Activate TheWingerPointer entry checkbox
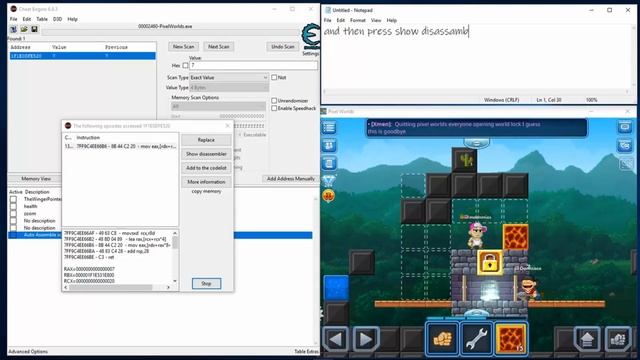The width and height of the screenshot is (640, 360). click(13, 199)
